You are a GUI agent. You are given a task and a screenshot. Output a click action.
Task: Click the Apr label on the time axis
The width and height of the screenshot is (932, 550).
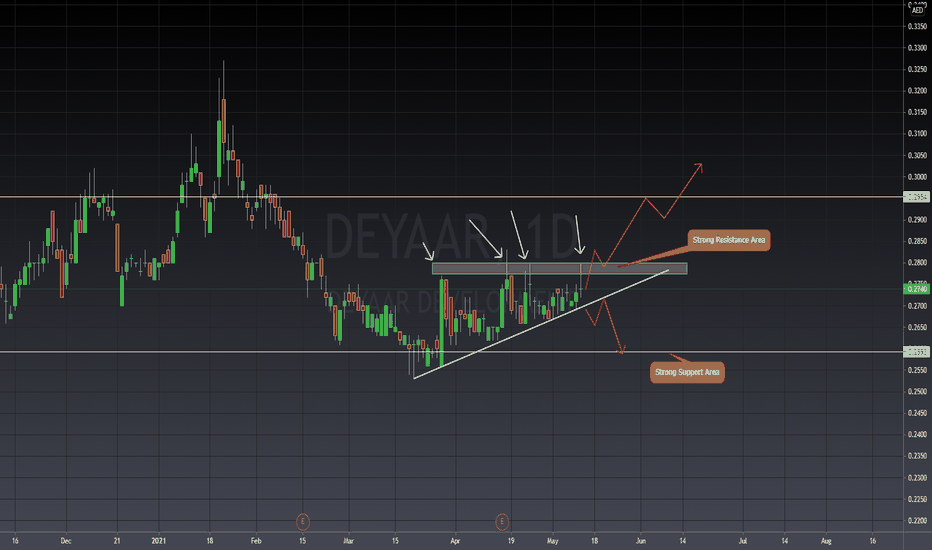[x=455, y=541]
